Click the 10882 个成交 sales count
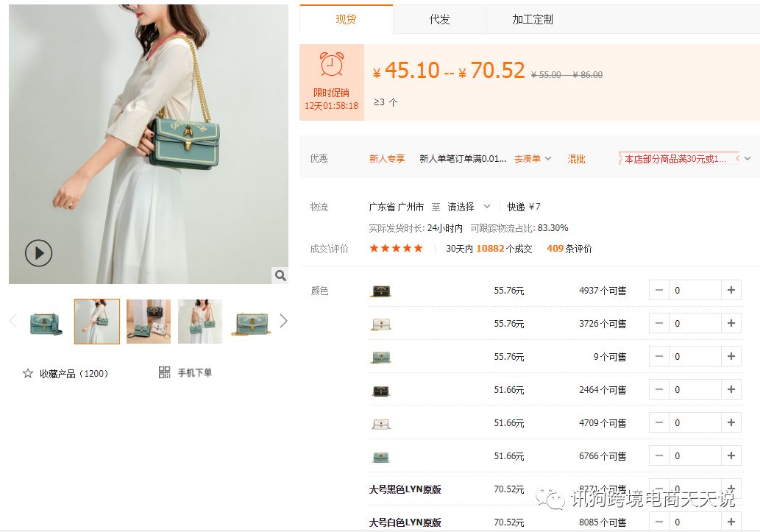 click(503, 249)
